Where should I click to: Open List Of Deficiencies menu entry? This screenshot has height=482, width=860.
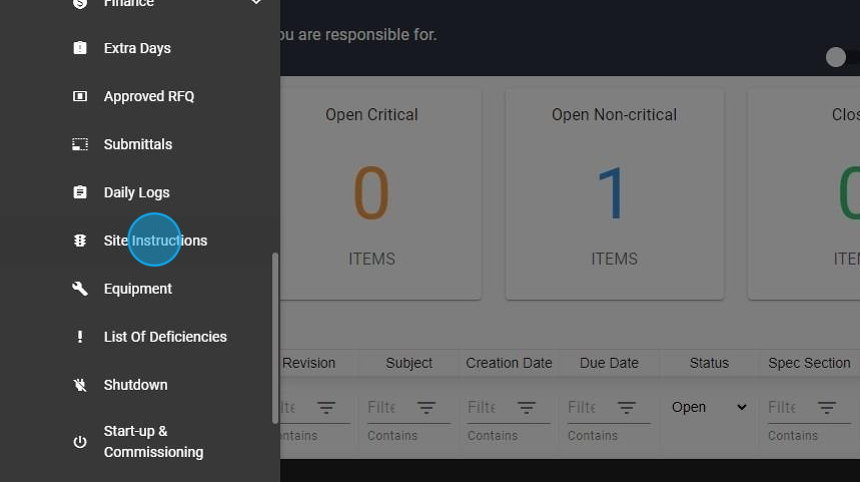coord(165,337)
